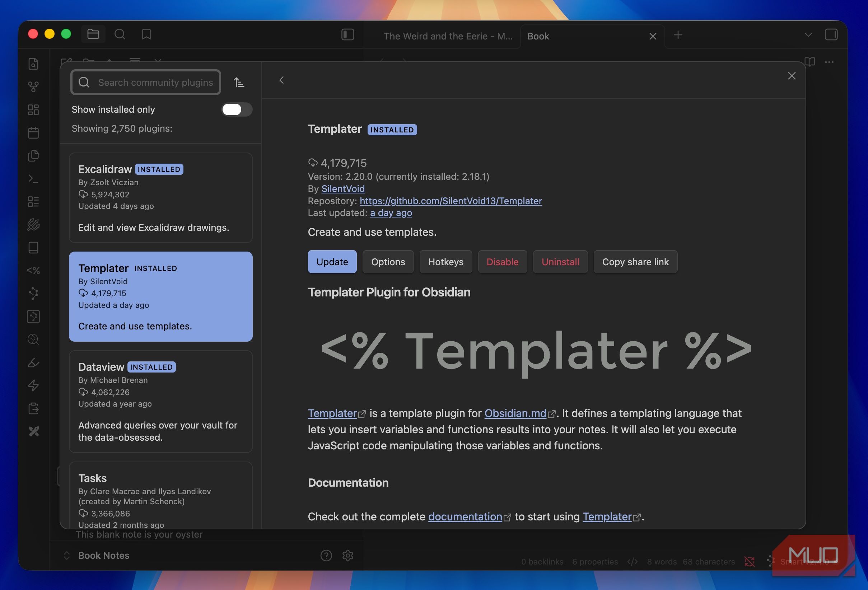This screenshot has width=868, height=590.
Task: Open a new tab with the plus icon
Action: [678, 35]
